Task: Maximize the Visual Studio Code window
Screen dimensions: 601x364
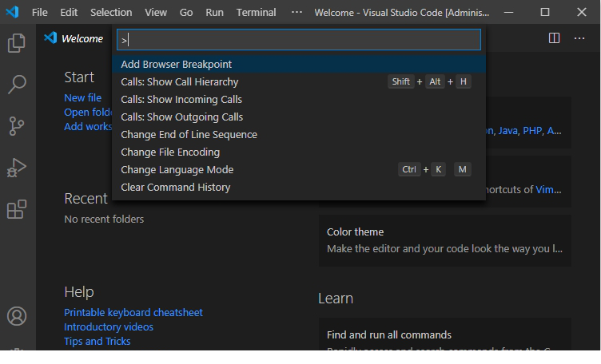Action: click(545, 12)
